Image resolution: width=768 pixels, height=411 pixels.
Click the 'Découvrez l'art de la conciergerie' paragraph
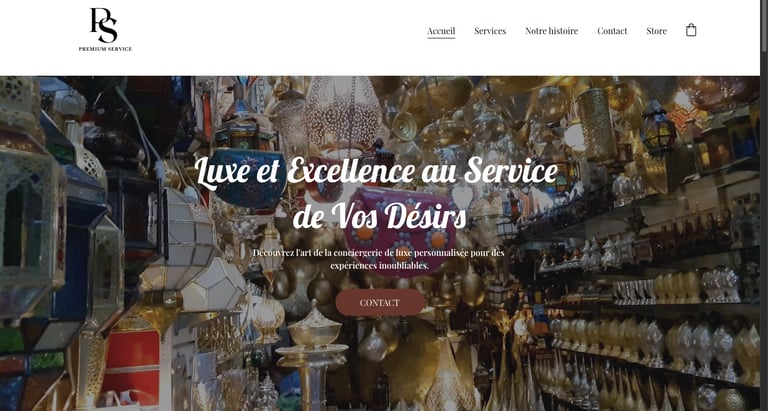[379, 259]
